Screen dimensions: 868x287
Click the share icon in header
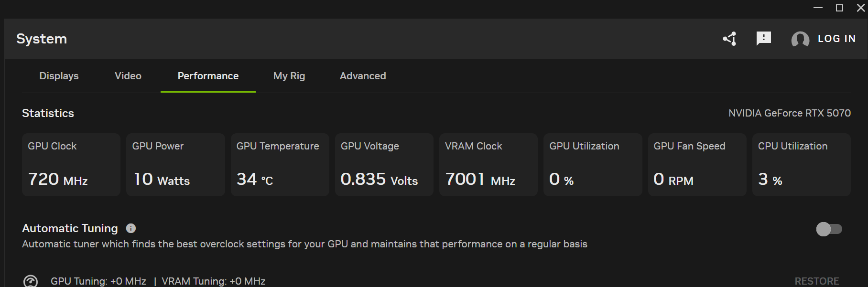coord(729,39)
